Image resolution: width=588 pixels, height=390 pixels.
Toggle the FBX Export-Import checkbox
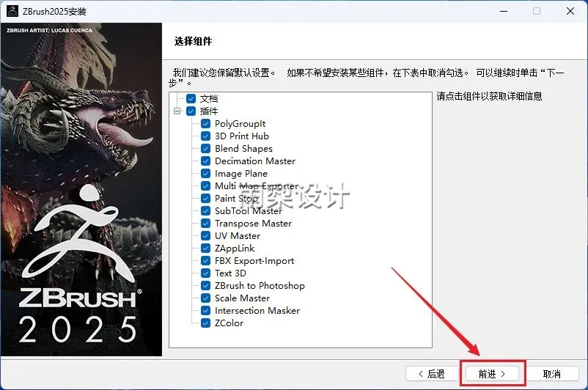[x=205, y=261]
